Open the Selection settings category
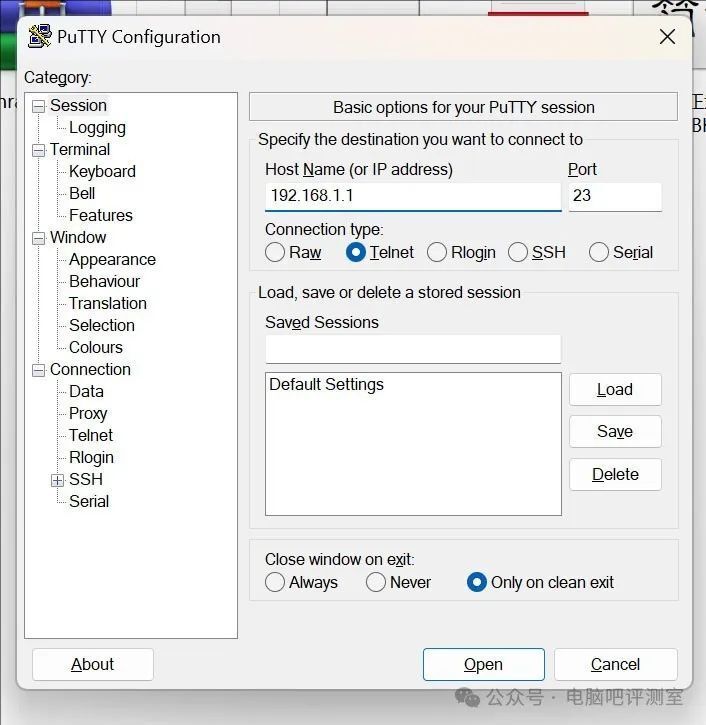The width and height of the screenshot is (706, 725). point(102,326)
